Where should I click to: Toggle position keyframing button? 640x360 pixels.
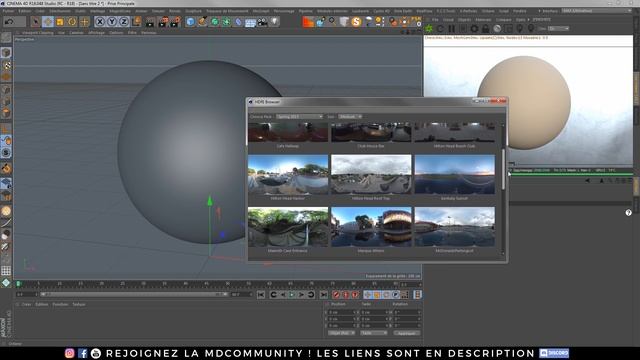[367, 295]
